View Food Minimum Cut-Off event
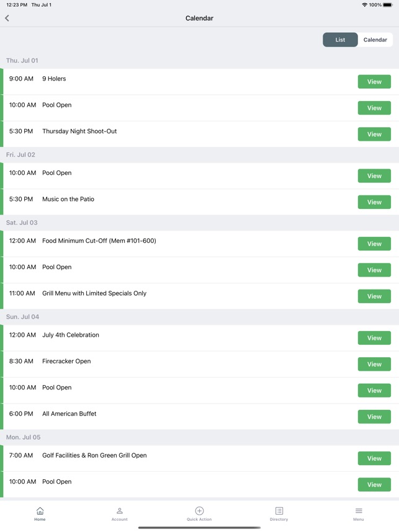The image size is (399, 532). pos(374,244)
